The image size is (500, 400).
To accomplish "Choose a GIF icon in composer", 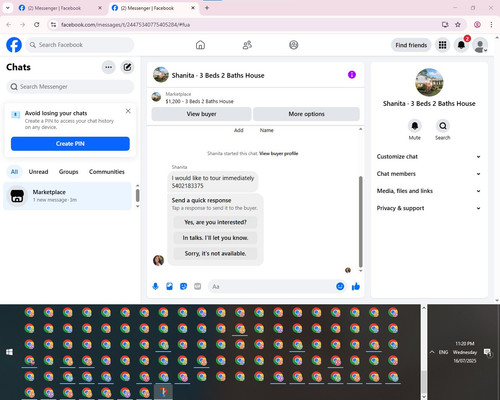I will (x=198, y=286).
